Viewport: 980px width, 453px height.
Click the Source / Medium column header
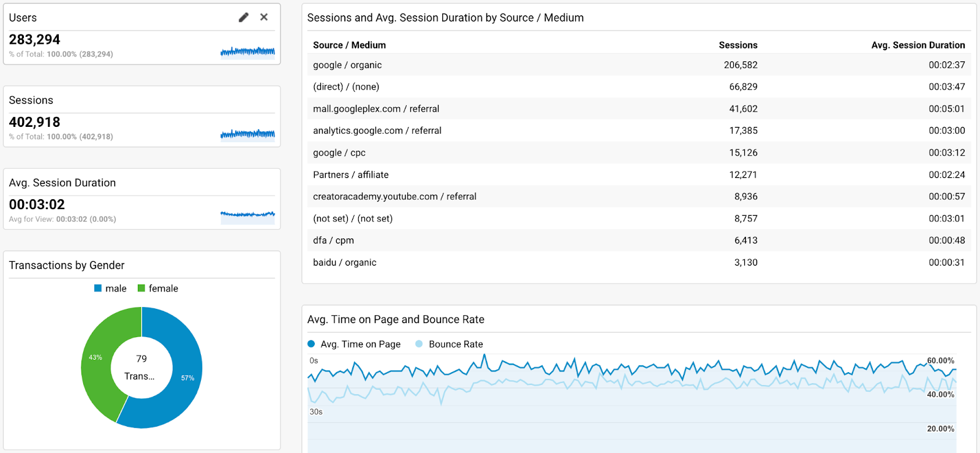coord(349,45)
